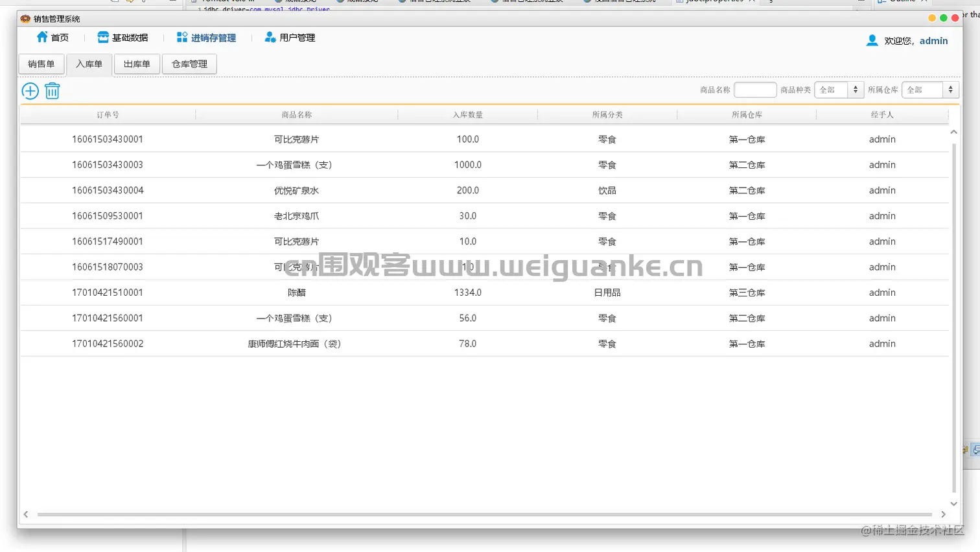Click the trash delete icon
The image size is (980, 552).
point(52,91)
